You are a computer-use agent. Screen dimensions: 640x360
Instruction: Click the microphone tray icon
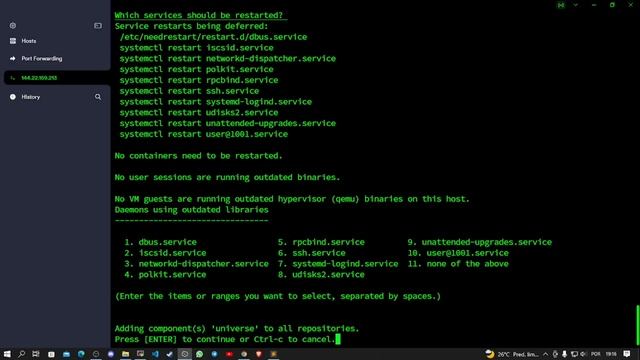coord(564,354)
